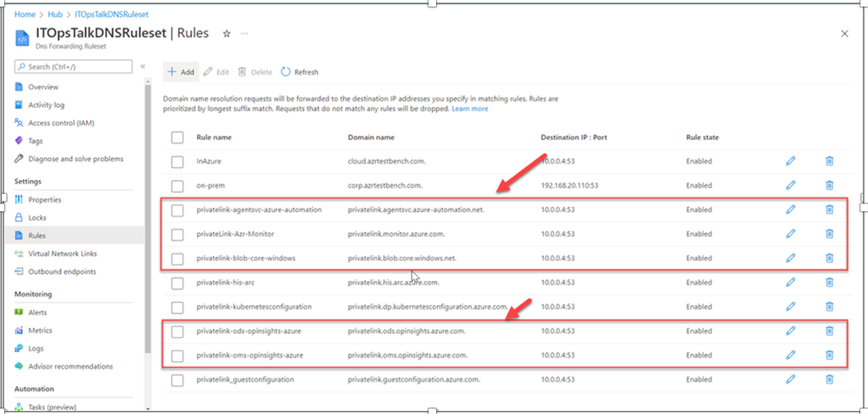Go to Home breadcrumb link
This screenshot has width=868, height=414.
click(x=25, y=15)
